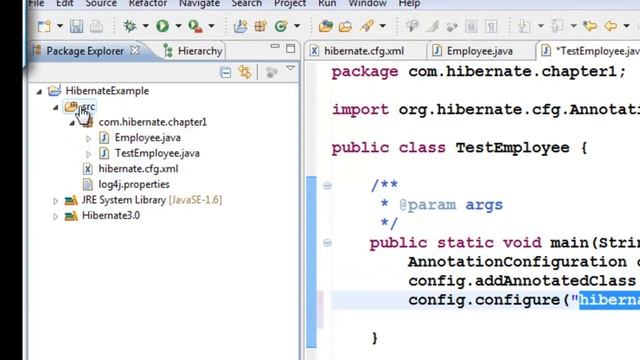
Task: Expand JRE System Library node
Action: pos(56,201)
